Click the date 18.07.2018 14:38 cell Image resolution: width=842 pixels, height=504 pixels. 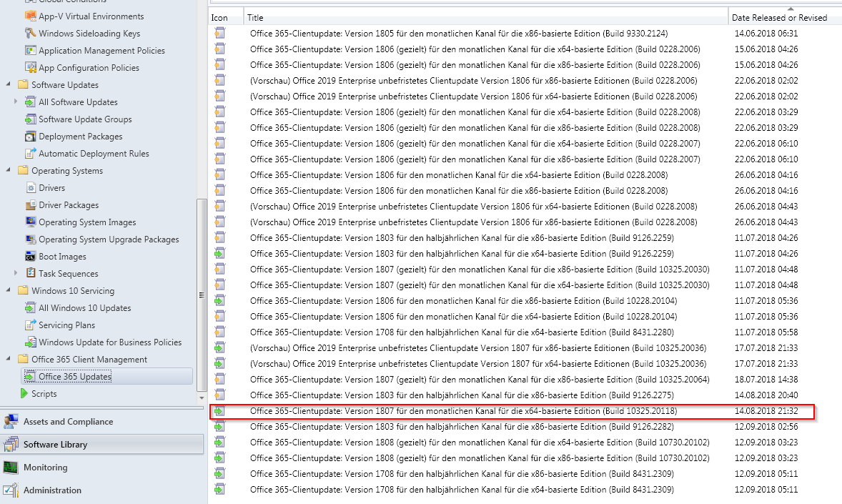766,380
